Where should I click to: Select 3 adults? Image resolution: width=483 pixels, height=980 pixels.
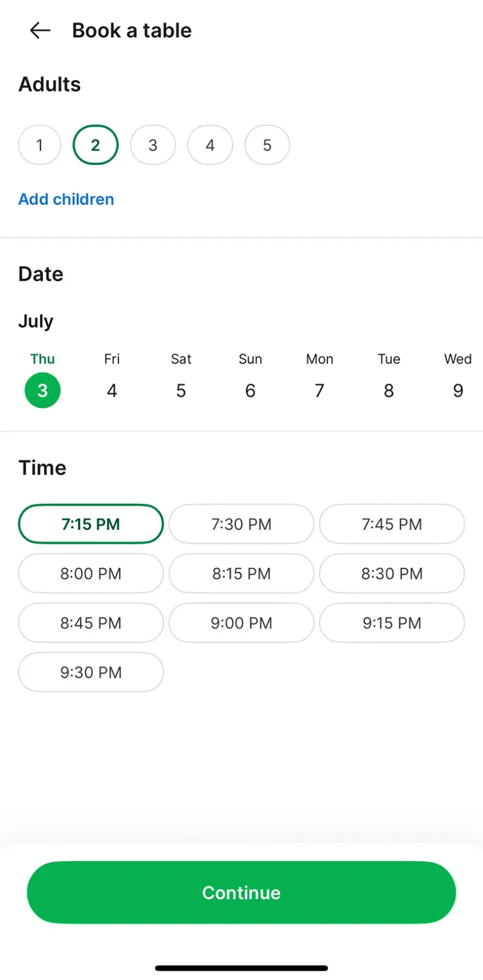pyautogui.click(x=153, y=145)
